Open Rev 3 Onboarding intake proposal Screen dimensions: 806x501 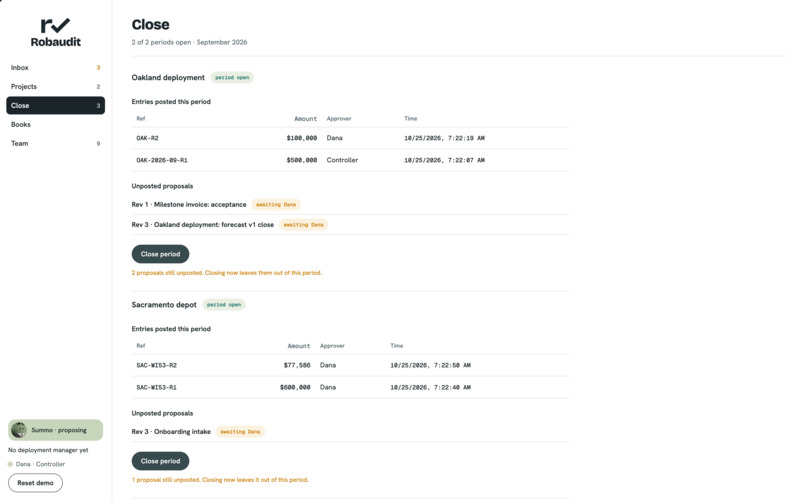click(x=171, y=432)
